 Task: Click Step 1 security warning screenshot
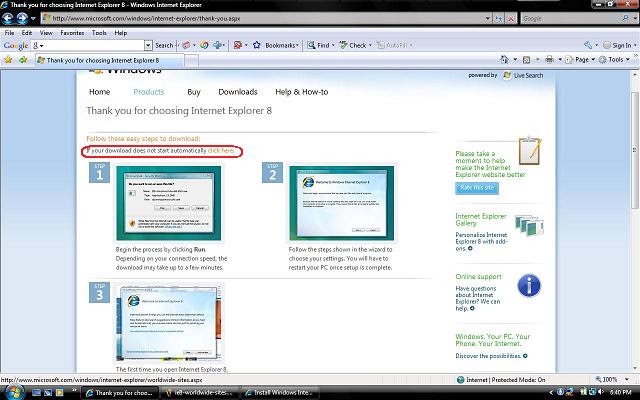(x=169, y=203)
